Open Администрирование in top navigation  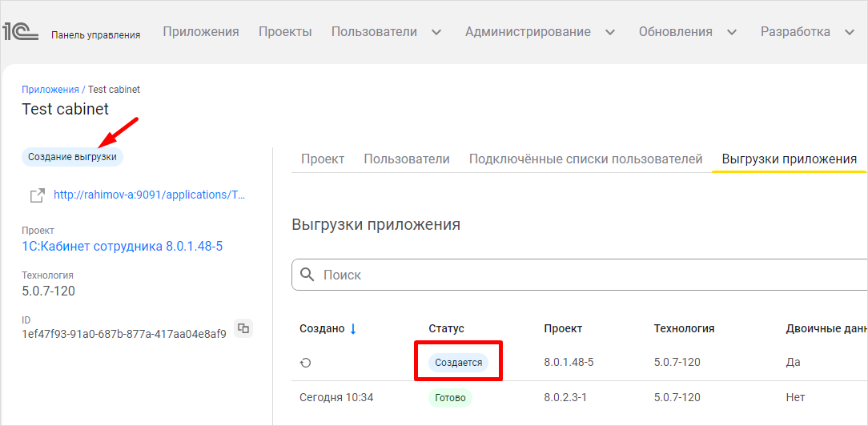[x=528, y=32]
